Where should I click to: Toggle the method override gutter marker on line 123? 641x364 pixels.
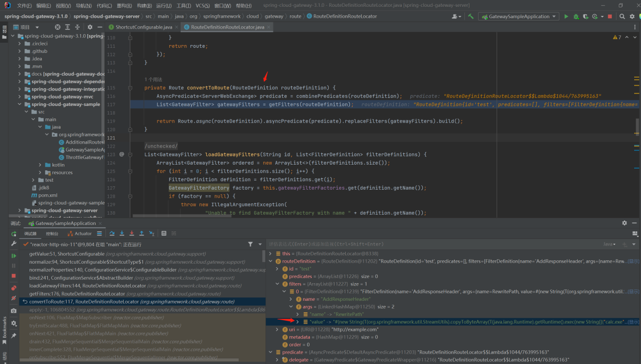point(121,154)
